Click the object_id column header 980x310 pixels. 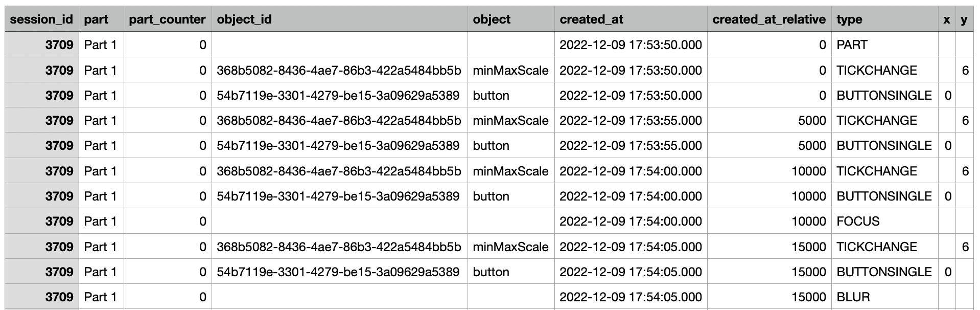(340, 19)
